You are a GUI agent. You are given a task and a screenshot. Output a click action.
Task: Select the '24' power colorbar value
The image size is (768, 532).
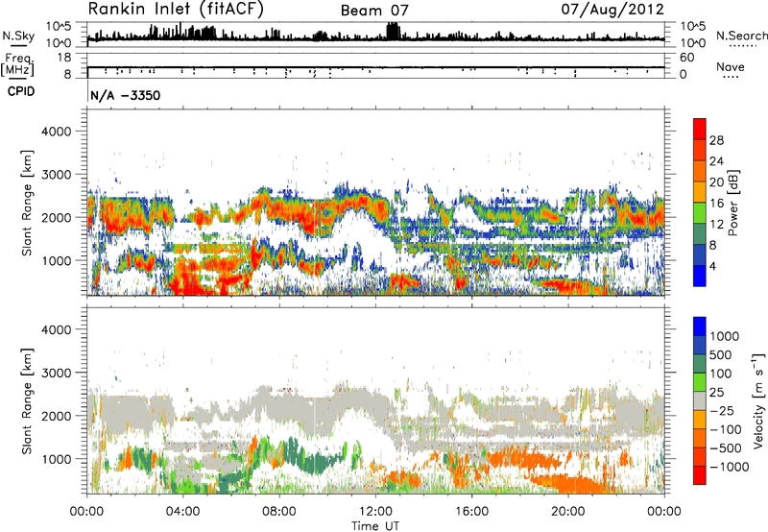click(716, 161)
